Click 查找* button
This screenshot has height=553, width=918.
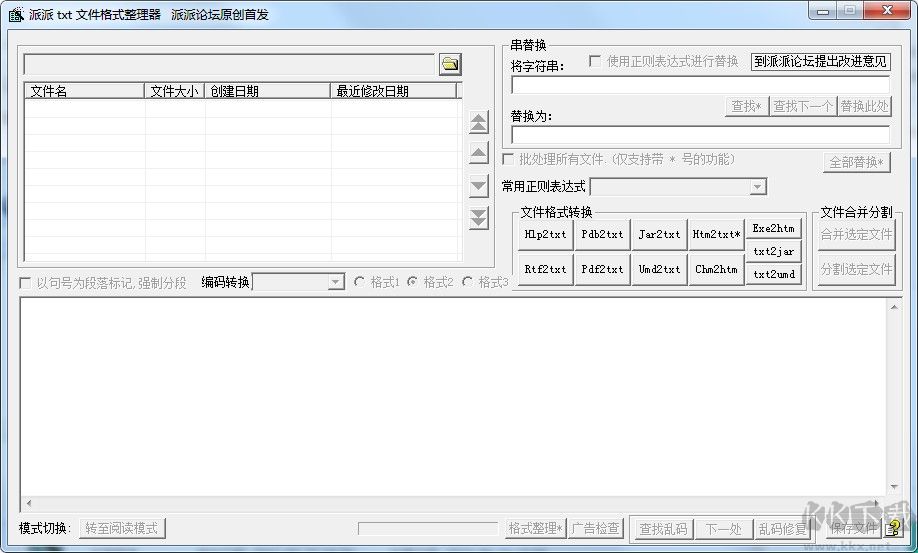746,107
